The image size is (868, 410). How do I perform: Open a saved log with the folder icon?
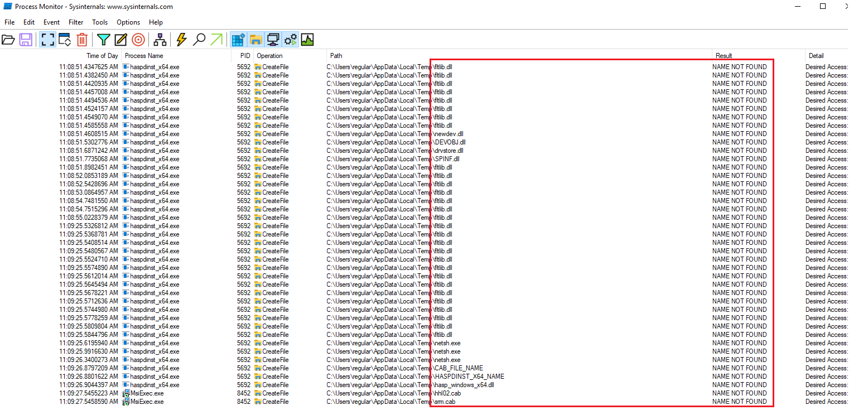click(8, 40)
